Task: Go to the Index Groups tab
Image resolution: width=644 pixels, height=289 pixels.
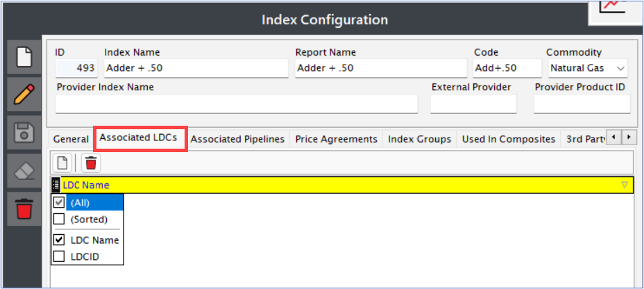Action: coord(419,140)
